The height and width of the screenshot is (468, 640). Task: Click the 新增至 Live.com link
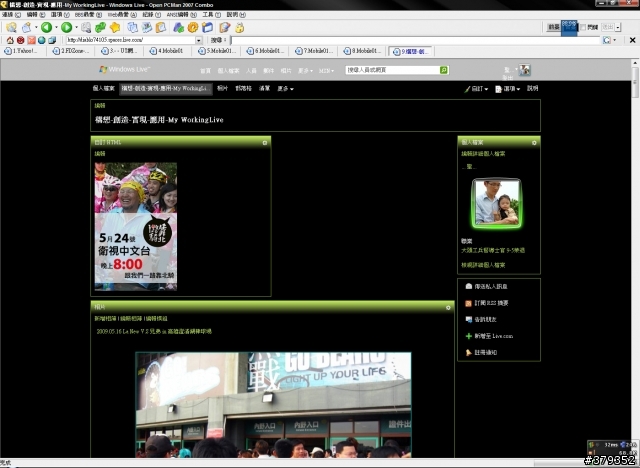point(493,336)
